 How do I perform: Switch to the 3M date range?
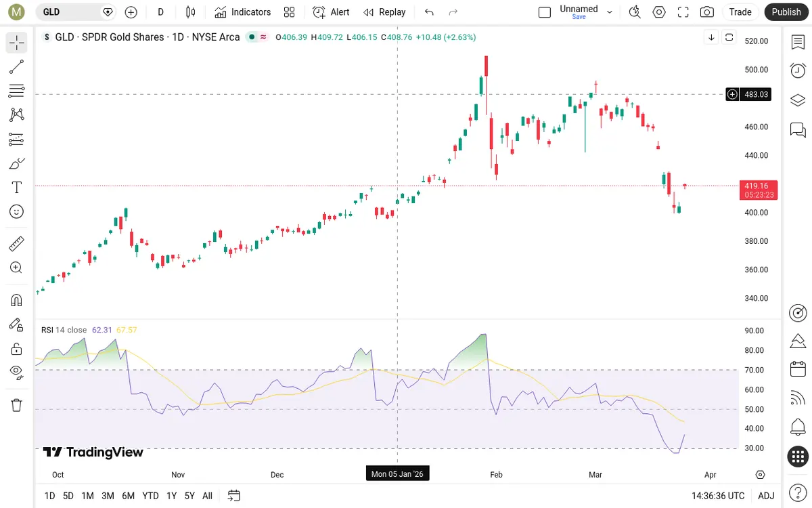[x=108, y=496]
